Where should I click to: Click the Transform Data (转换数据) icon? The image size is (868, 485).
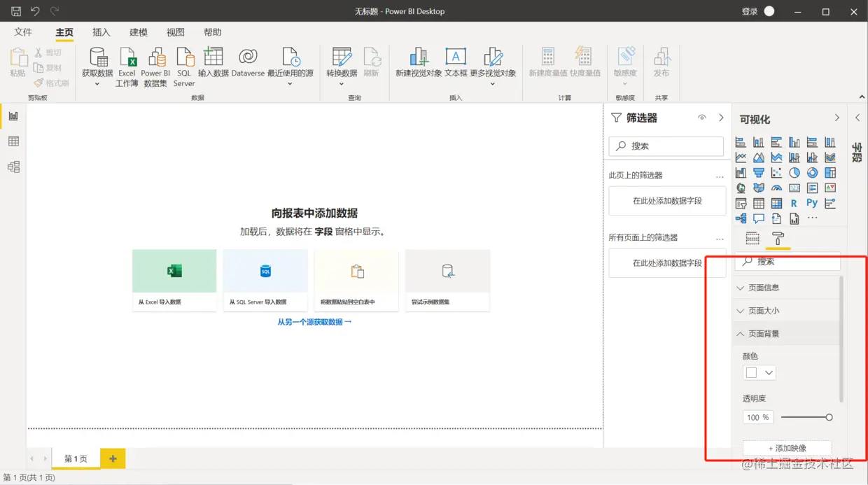(x=342, y=58)
